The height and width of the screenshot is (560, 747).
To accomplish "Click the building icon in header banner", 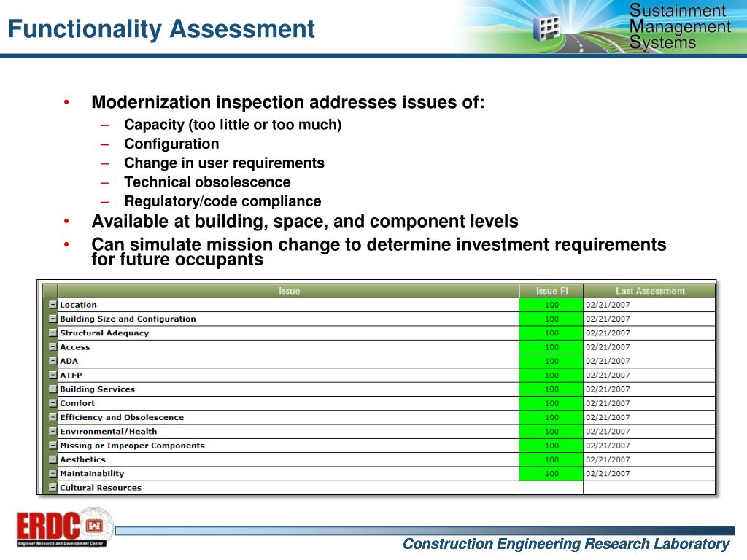I will click(x=546, y=27).
